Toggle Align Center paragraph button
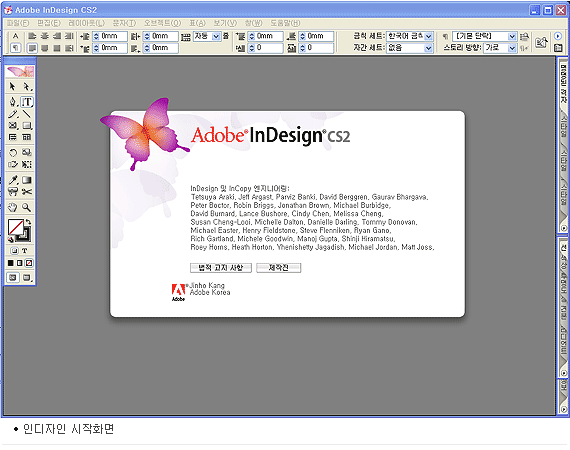Viewport: 570px width, 450px height. click(x=45, y=36)
